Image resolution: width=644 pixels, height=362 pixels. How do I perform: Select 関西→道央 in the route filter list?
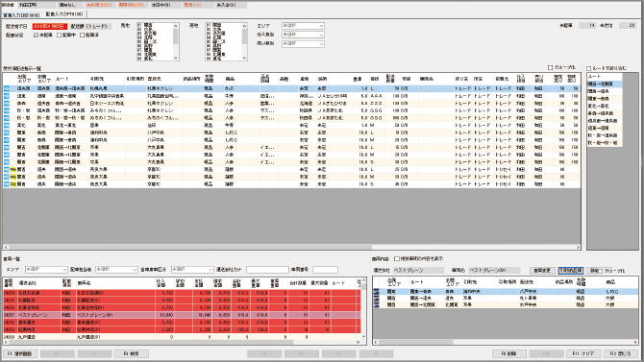click(605, 91)
